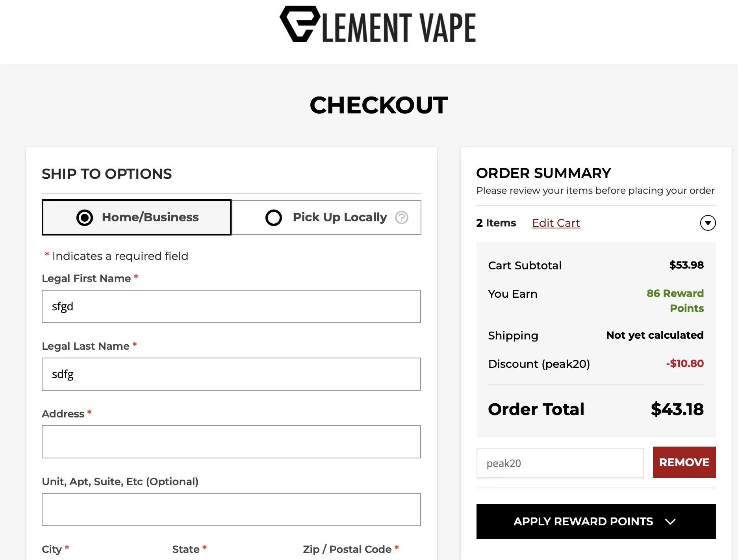The image size is (738, 560).
Task: Select the Home/Business shipping option
Action: [137, 217]
